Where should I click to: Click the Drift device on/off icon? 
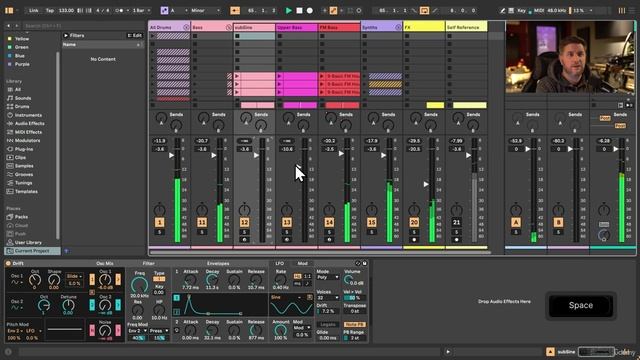(x=8, y=264)
